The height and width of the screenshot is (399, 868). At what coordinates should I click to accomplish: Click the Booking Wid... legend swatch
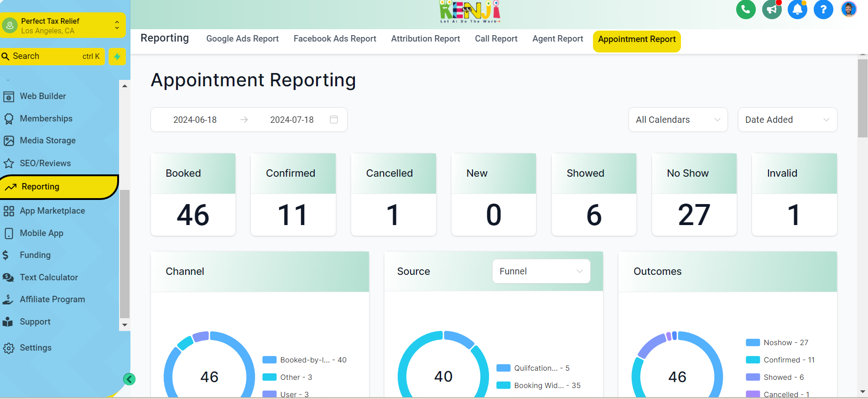coord(503,385)
